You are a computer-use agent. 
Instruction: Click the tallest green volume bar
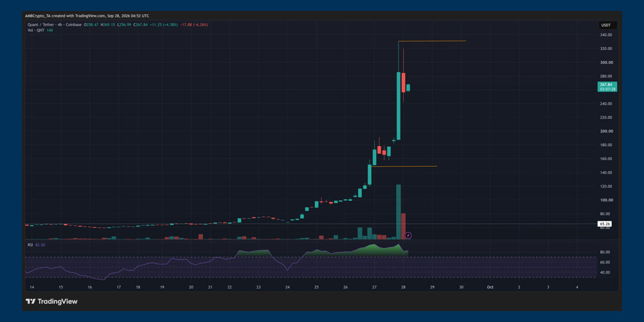[399, 211]
